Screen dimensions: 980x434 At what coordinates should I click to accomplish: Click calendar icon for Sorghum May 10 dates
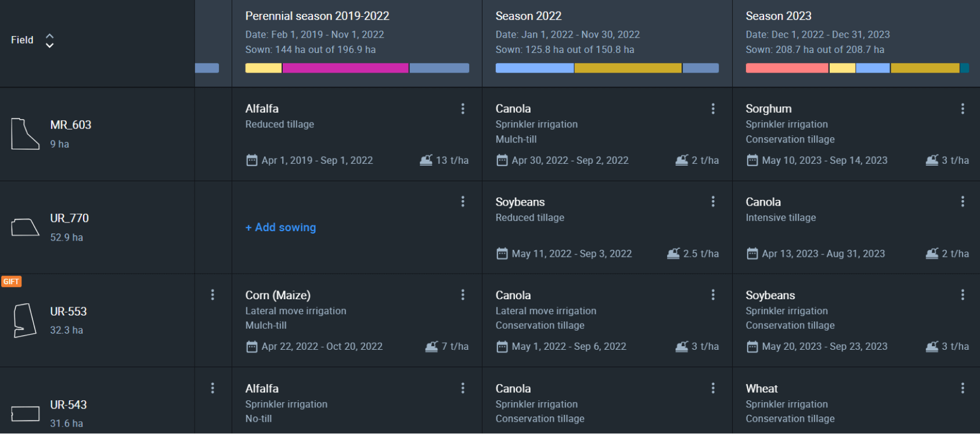[x=752, y=160]
